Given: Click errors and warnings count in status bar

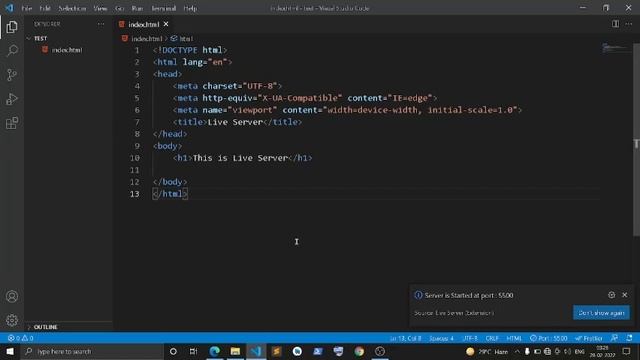Looking at the screenshot, I should (x=20, y=338).
